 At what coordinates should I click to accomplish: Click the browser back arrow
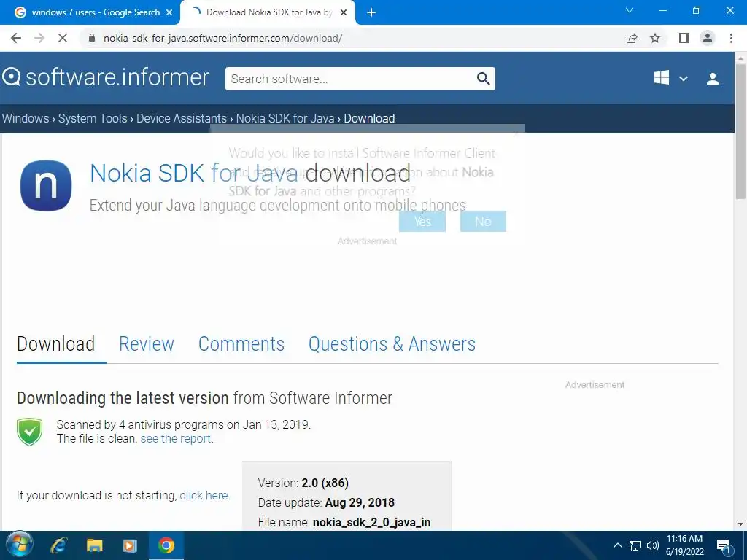click(x=16, y=38)
